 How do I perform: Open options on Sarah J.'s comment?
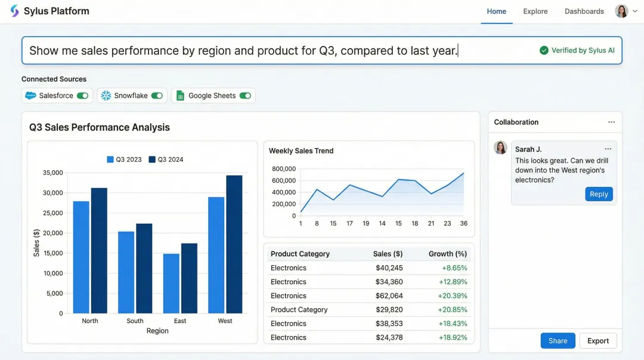pyautogui.click(x=608, y=148)
